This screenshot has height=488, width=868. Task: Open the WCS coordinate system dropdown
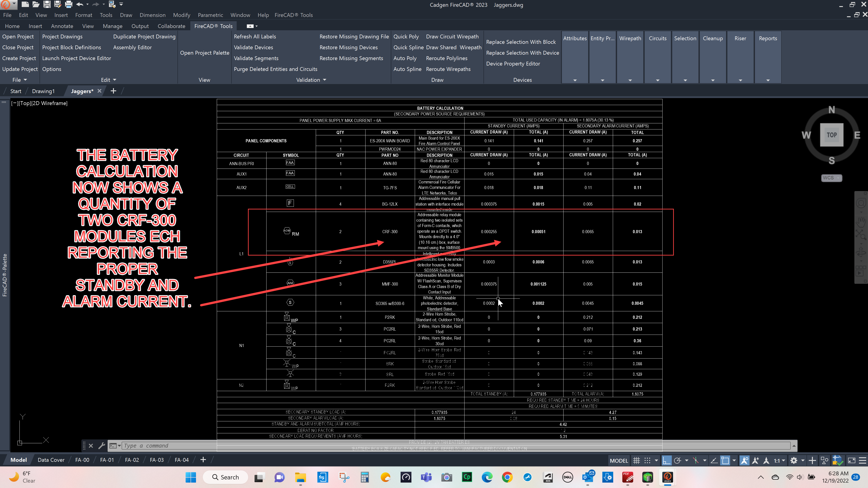click(832, 178)
